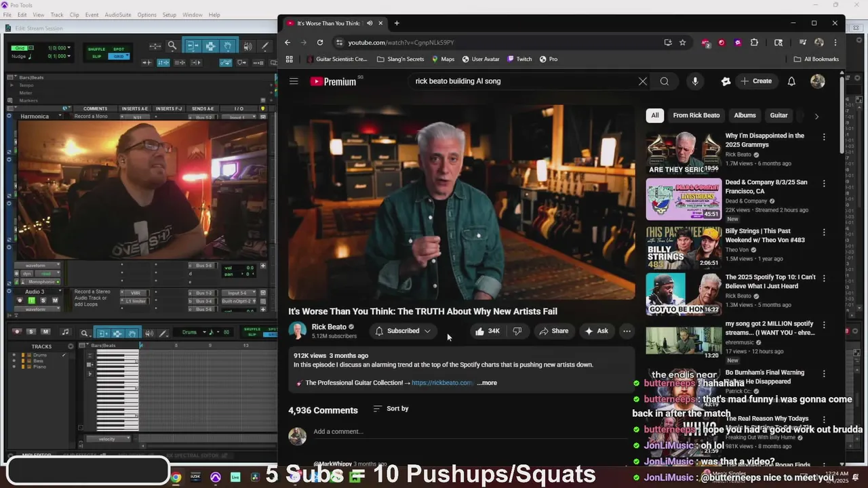Select the Scrubber speaker tool in Pro Tools
This screenshot has width=868, height=488.
click(248, 46)
